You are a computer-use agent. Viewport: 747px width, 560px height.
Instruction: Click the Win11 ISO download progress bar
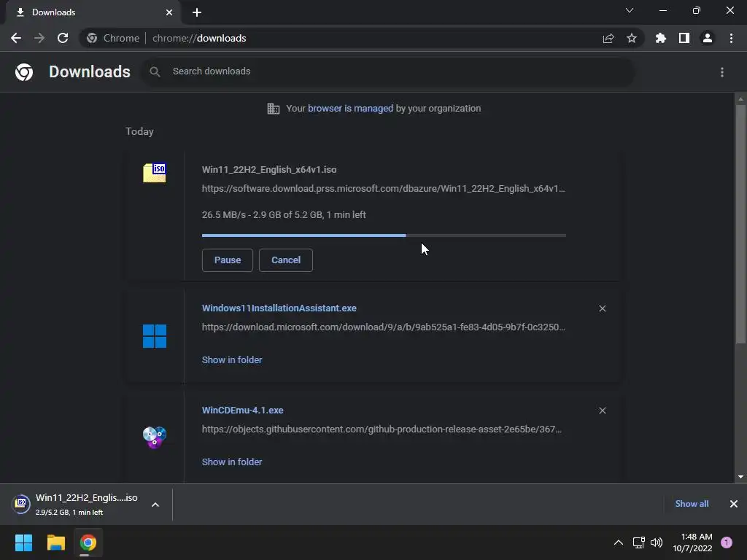384,236
